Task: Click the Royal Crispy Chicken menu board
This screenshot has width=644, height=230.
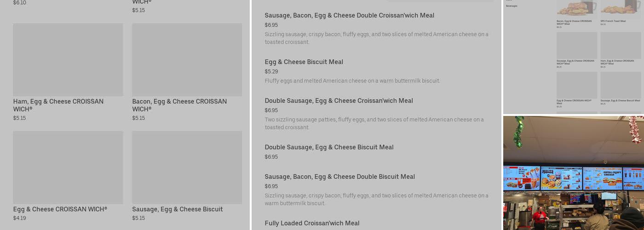Action: 603,178
